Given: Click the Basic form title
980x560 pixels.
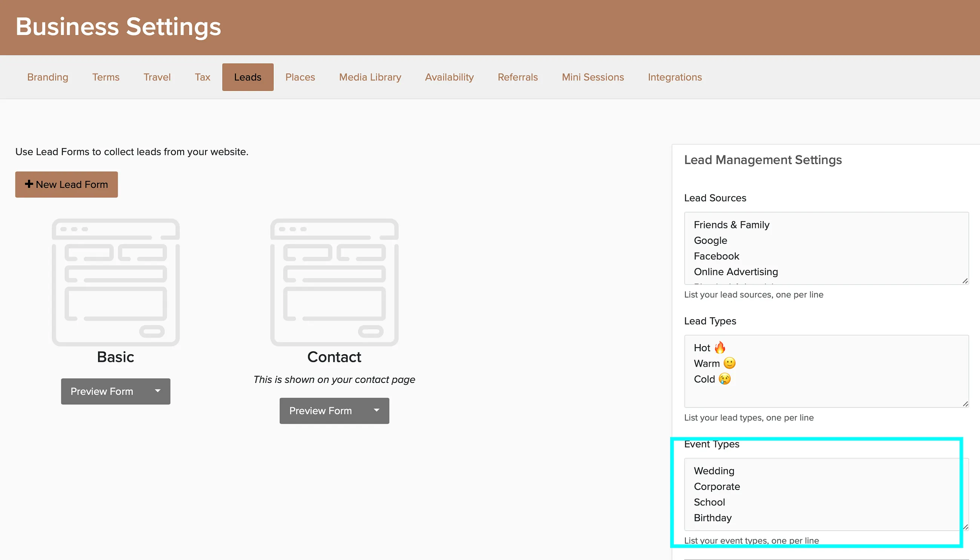Looking at the screenshot, I should [x=116, y=357].
